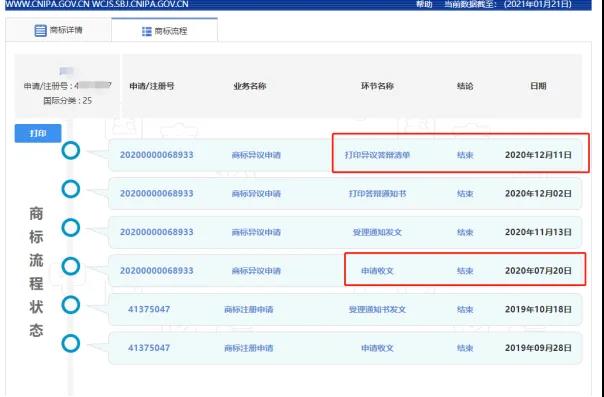Select timeline circle for 2020年11月13日 row
The image size is (604, 397).
click(x=71, y=228)
